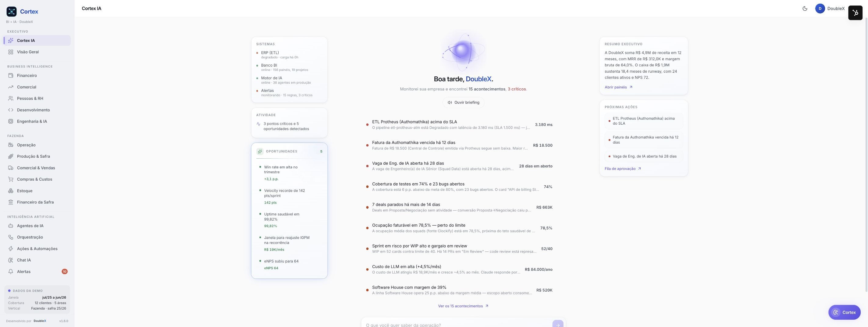Image resolution: width=868 pixels, height=327 pixels.
Task: Open the Financeiro da Safra bank icon
Action: [11, 203]
